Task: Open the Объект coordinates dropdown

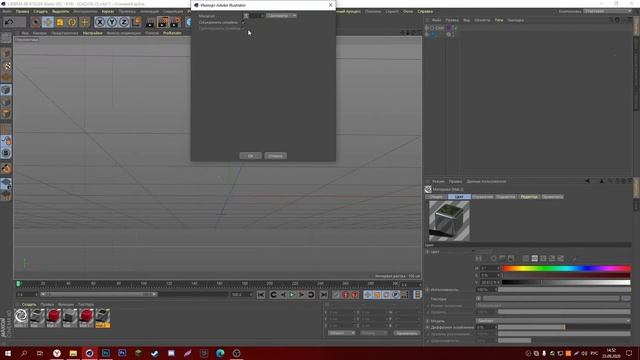Action: pos(341,333)
